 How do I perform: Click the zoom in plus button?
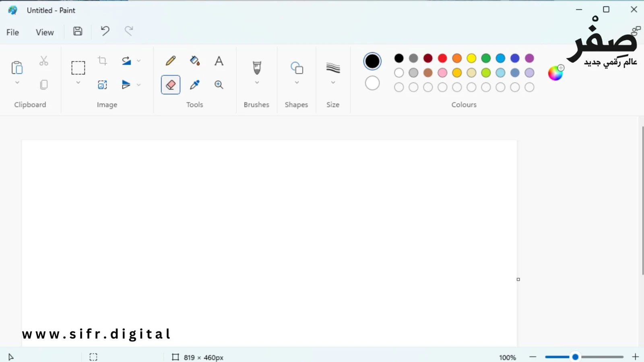(x=636, y=357)
